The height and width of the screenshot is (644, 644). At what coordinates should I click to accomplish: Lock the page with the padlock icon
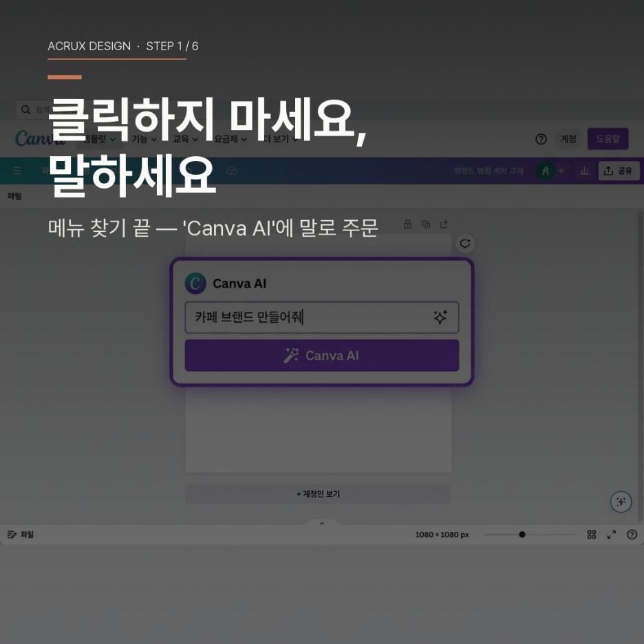click(x=407, y=224)
